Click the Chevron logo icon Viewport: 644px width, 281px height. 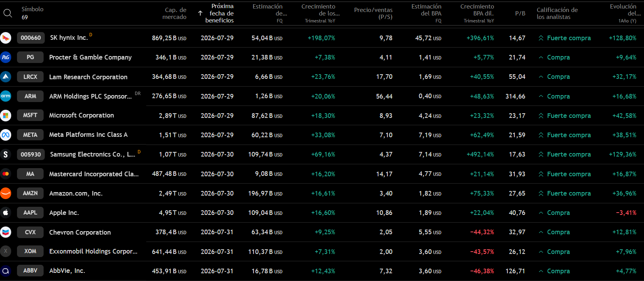(6, 232)
